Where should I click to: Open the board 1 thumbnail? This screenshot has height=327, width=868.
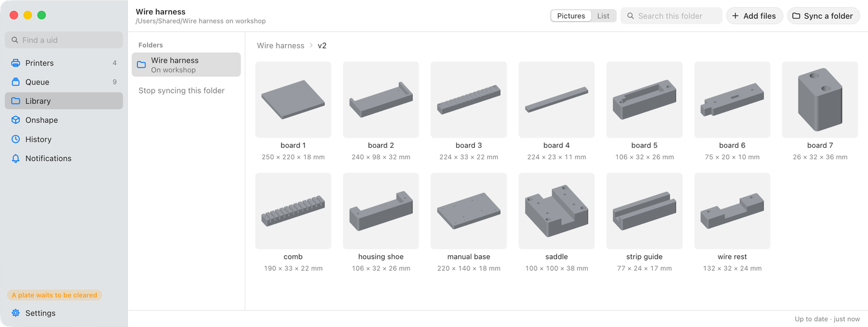point(293,100)
